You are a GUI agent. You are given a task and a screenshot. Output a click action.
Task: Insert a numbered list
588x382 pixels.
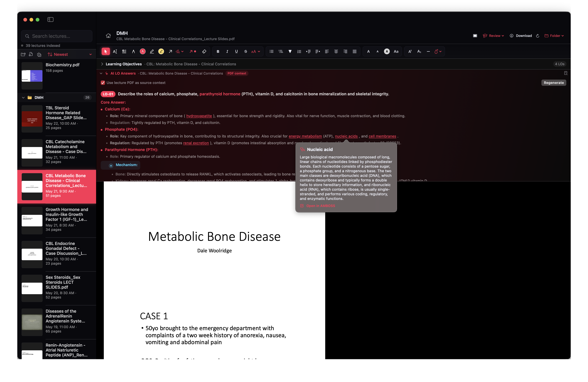pyautogui.click(x=299, y=51)
